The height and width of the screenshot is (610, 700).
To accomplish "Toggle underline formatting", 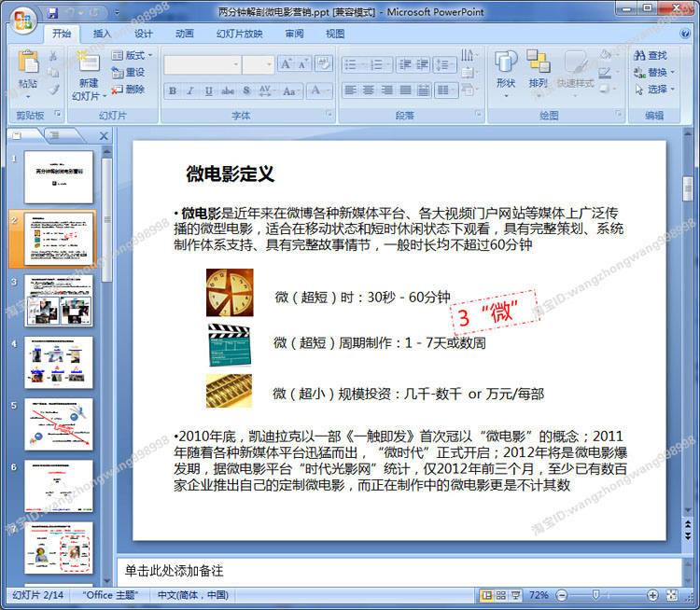I will click(x=208, y=91).
